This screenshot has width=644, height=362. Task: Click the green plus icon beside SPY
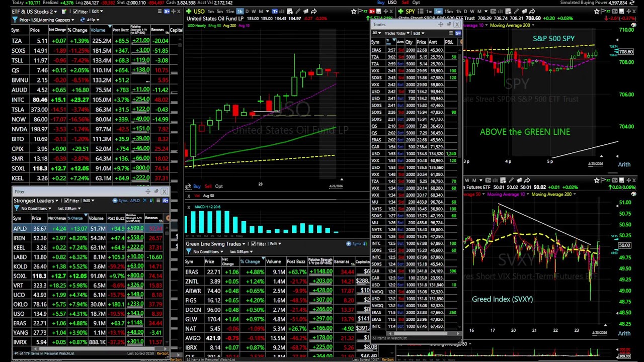tap(400, 11)
